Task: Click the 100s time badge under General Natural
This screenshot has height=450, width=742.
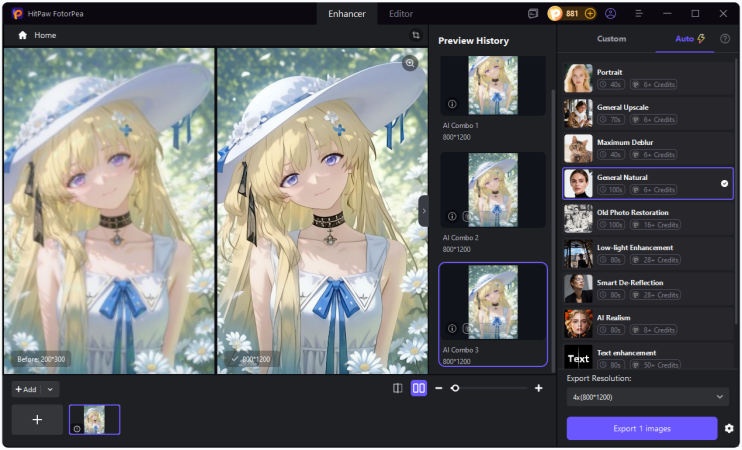Action: tap(611, 190)
